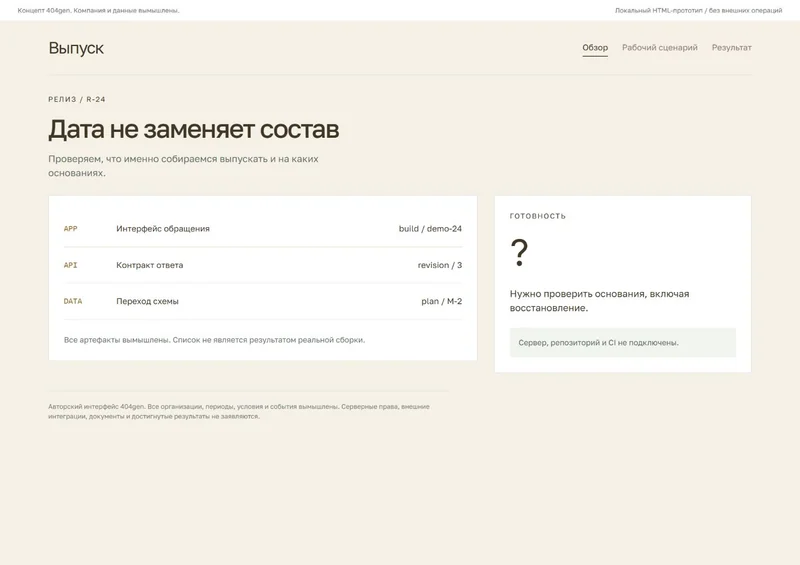Viewport: 800px width, 565px height.
Task: Click the РЕЛИЗ / R-24 label
Action: tap(77, 99)
